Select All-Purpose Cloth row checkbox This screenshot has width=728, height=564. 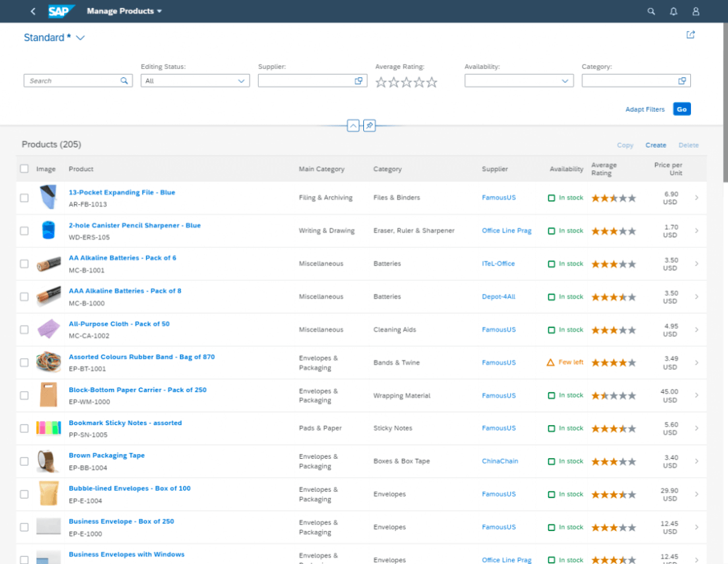[24, 330]
